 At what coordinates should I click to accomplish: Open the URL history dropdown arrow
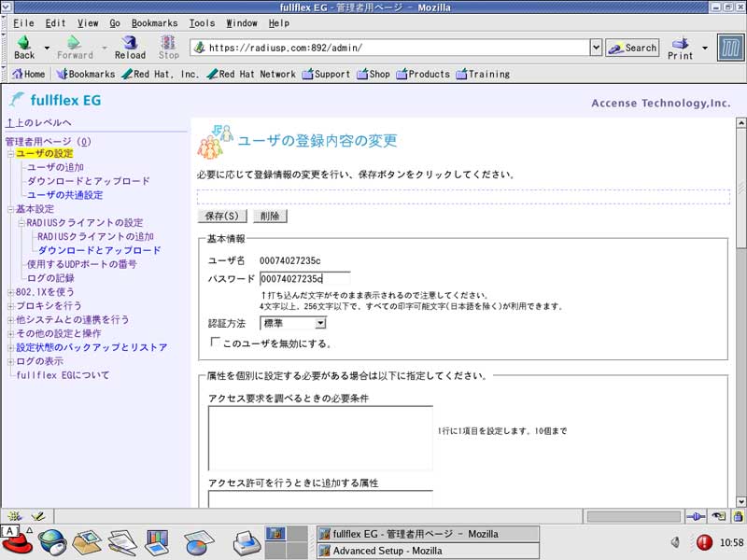tap(596, 48)
